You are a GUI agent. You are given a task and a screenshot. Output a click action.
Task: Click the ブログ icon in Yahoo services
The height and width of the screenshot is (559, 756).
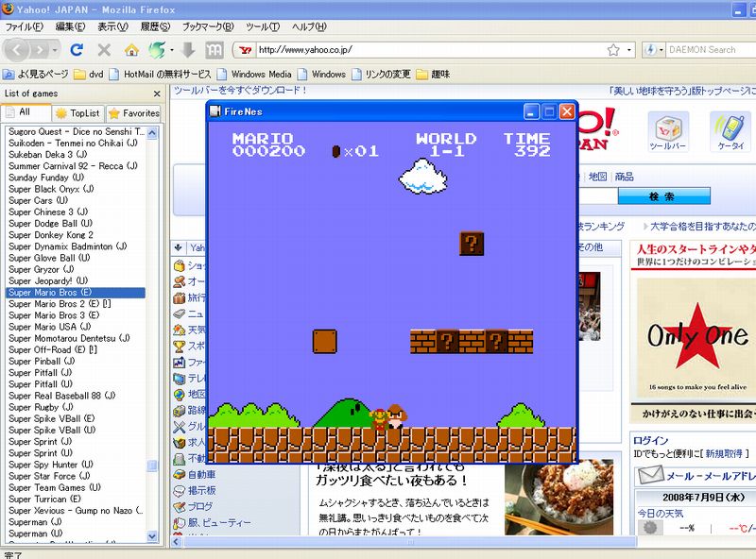click(180, 507)
